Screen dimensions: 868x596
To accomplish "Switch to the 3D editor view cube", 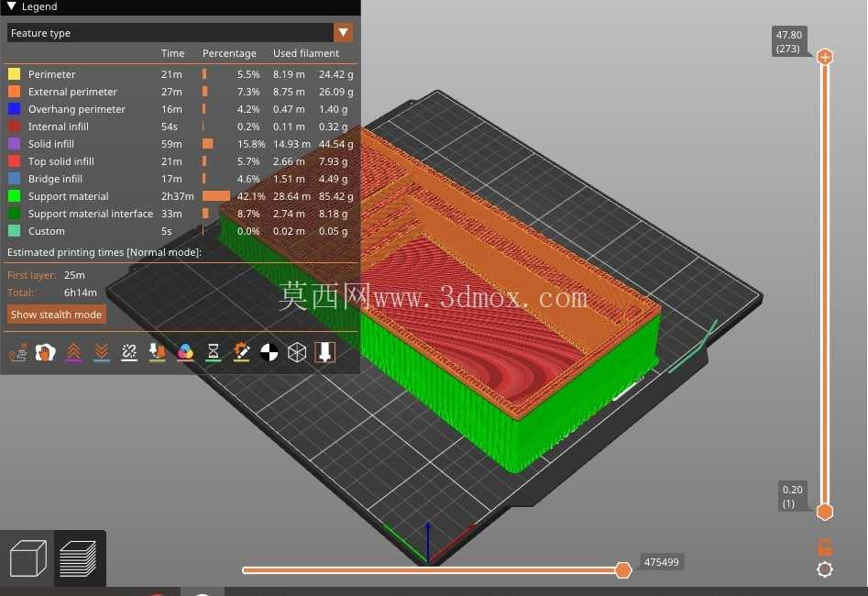I will (x=27, y=558).
